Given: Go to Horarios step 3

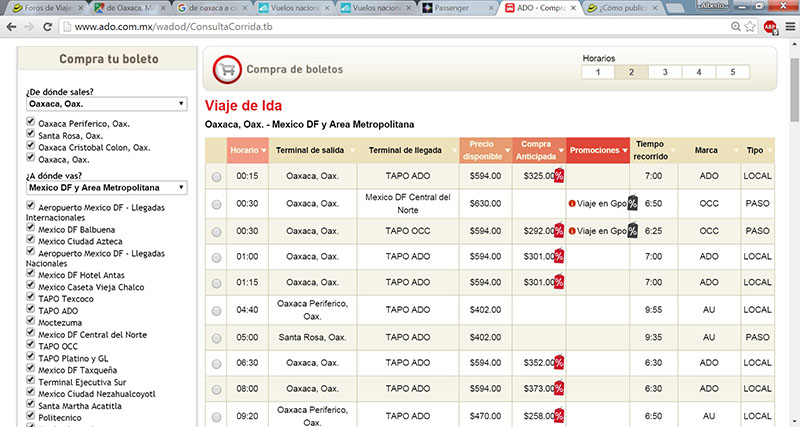Looking at the screenshot, I should pyautogui.click(x=665, y=72).
